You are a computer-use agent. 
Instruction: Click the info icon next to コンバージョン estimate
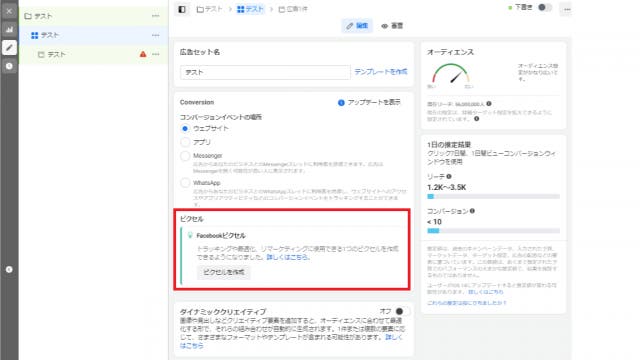tap(472, 211)
